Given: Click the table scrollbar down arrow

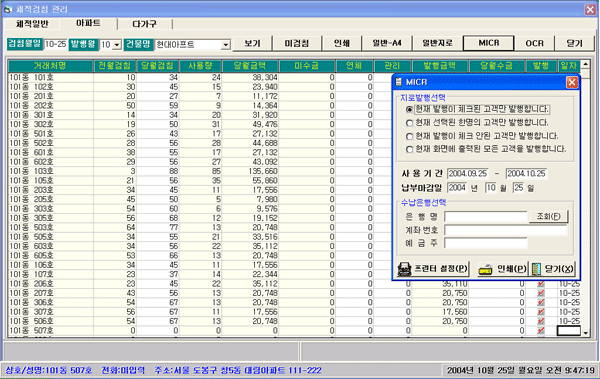Looking at the screenshot, I should click(x=585, y=333).
